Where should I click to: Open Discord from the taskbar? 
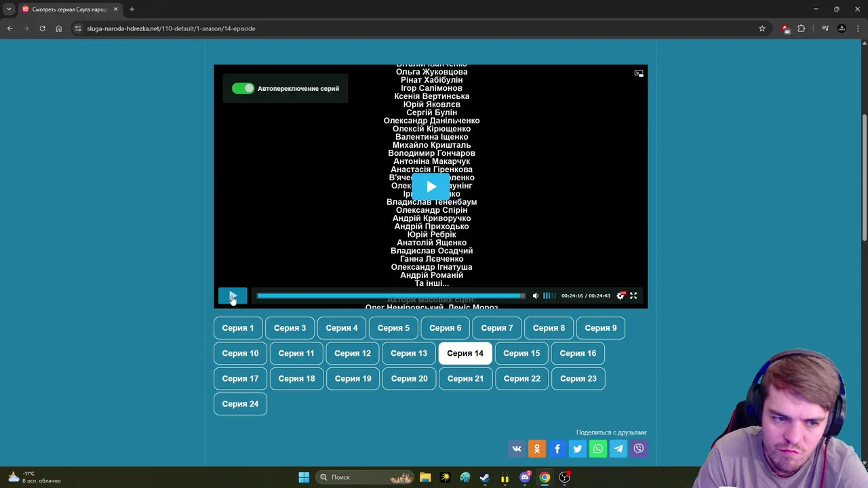(525, 477)
